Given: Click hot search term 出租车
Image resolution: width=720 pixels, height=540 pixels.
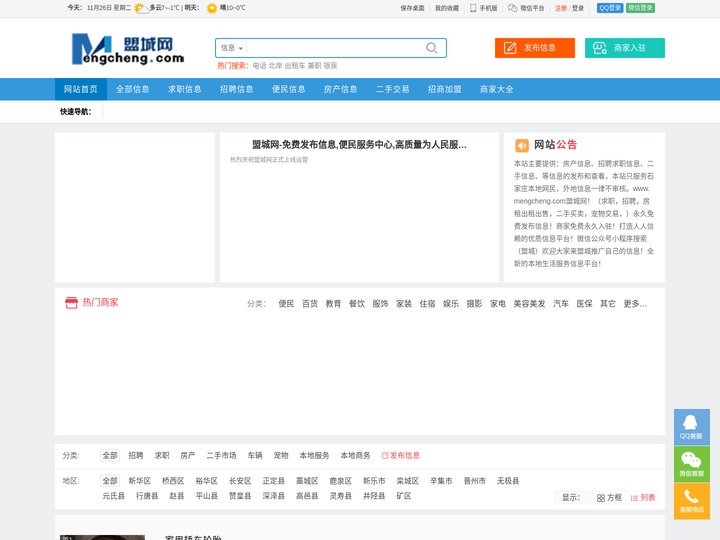Looking at the screenshot, I should (x=295, y=66).
